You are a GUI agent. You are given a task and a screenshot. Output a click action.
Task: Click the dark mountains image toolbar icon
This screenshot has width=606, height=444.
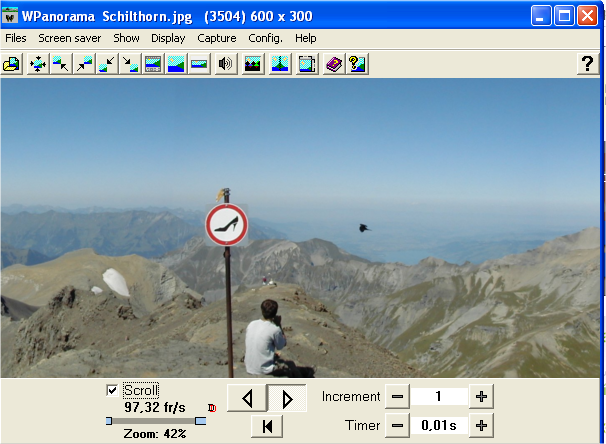pyautogui.click(x=253, y=64)
